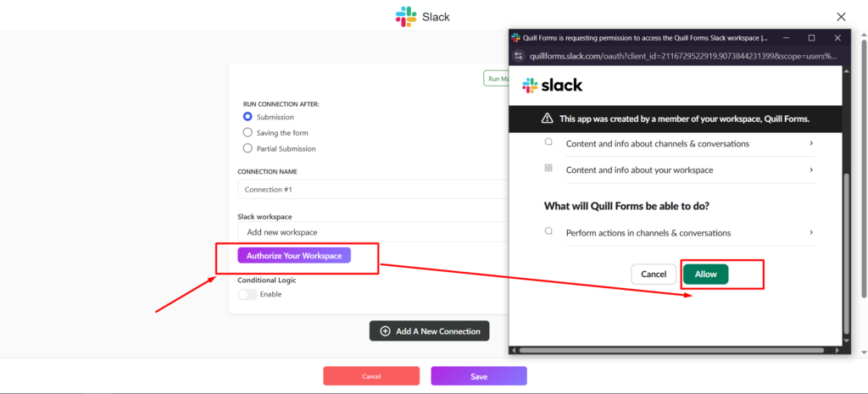The height and width of the screenshot is (394, 868).
Task: Click the plus icon on Add A New Connection
Action: point(386,331)
